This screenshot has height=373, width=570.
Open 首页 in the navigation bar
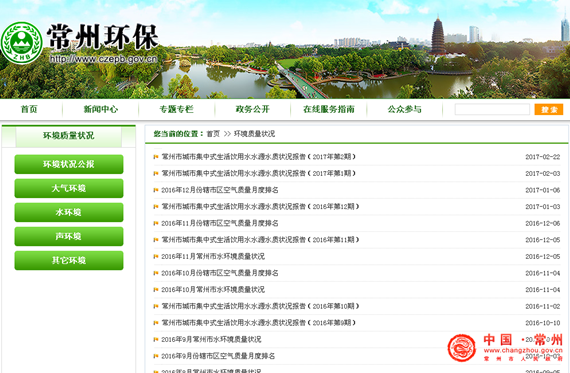[29, 109]
